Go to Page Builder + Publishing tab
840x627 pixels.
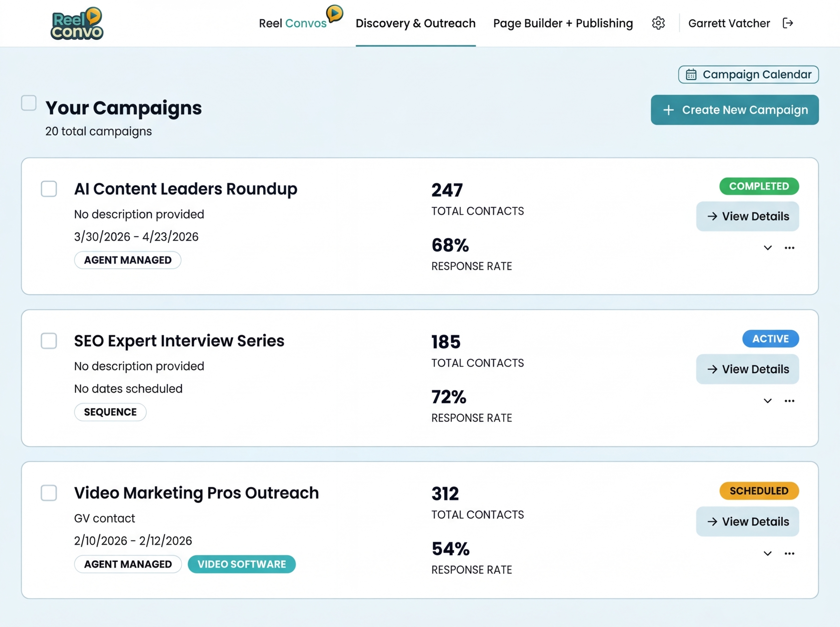click(x=562, y=23)
